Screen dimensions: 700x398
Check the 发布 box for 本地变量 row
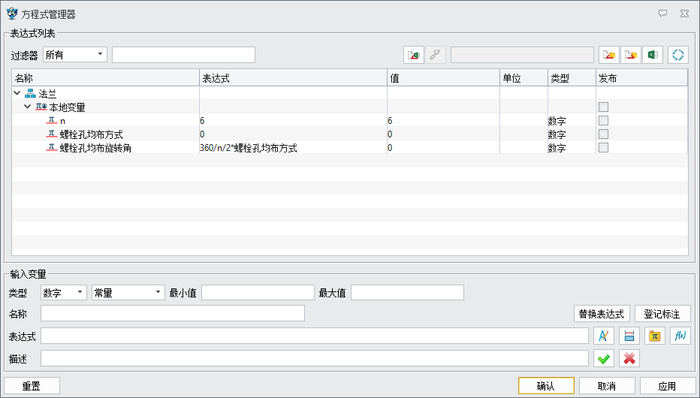tap(604, 107)
